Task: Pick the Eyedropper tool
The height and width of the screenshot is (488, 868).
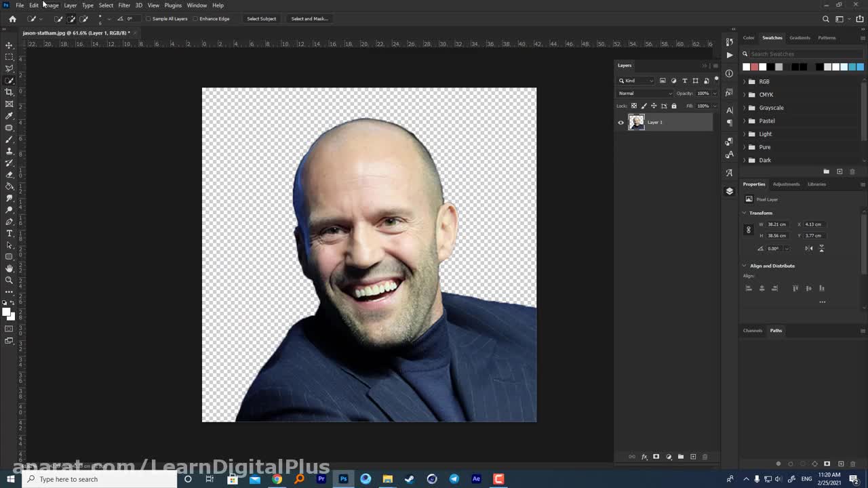Action: pyautogui.click(x=9, y=116)
